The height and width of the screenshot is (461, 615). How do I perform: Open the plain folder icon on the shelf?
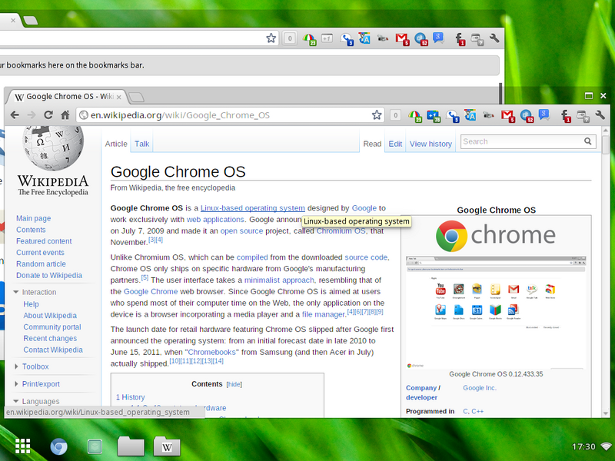131,446
